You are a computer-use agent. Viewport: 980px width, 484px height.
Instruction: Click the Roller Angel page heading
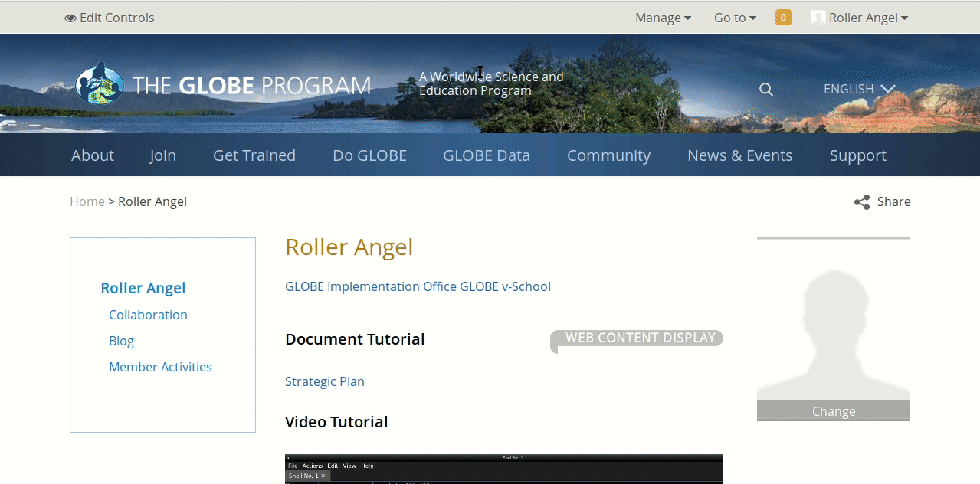[349, 247]
